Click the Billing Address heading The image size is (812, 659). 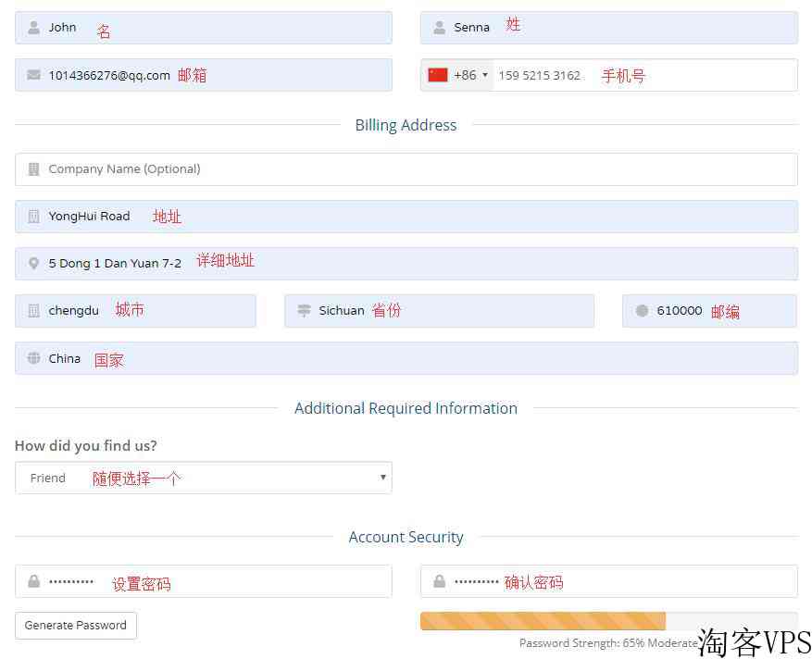point(406,125)
